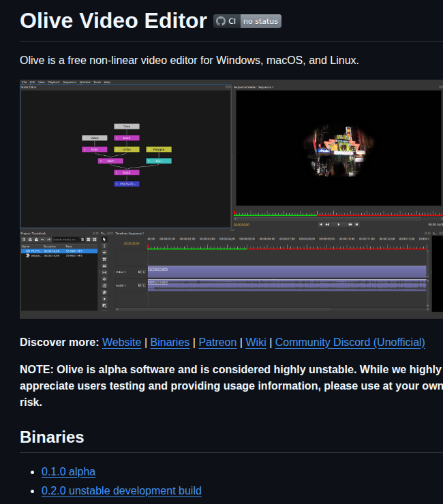
Task: Click the Redo arrow in Project panel
Action: [x=48, y=240]
